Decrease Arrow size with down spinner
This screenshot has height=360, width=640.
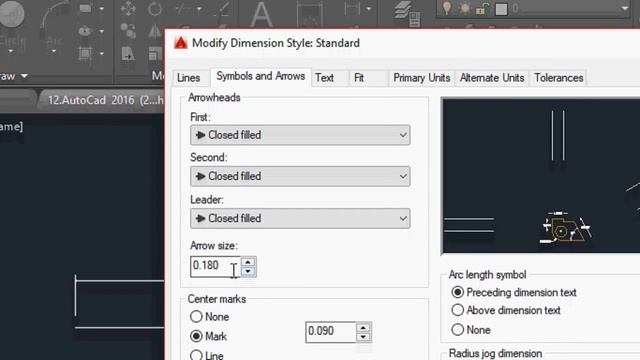(x=248, y=271)
